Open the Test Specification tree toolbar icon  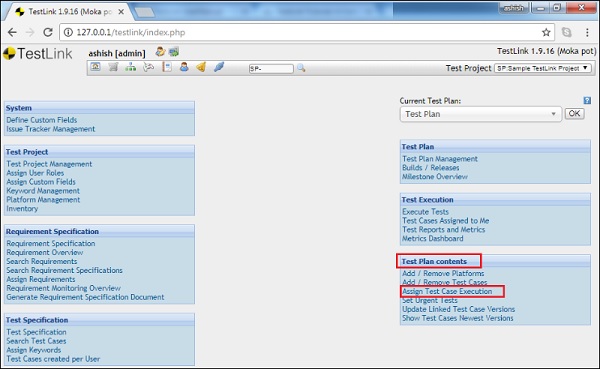point(130,67)
